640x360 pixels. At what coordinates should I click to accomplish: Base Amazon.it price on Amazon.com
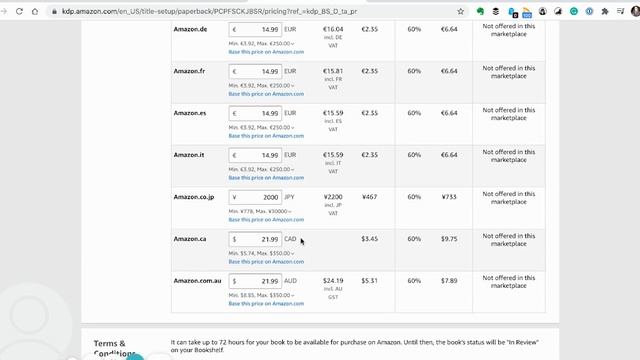point(266,178)
